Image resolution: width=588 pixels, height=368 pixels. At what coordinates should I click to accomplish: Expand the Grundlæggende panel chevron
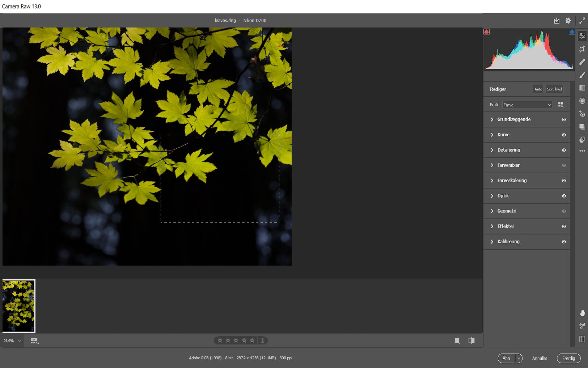click(x=492, y=119)
